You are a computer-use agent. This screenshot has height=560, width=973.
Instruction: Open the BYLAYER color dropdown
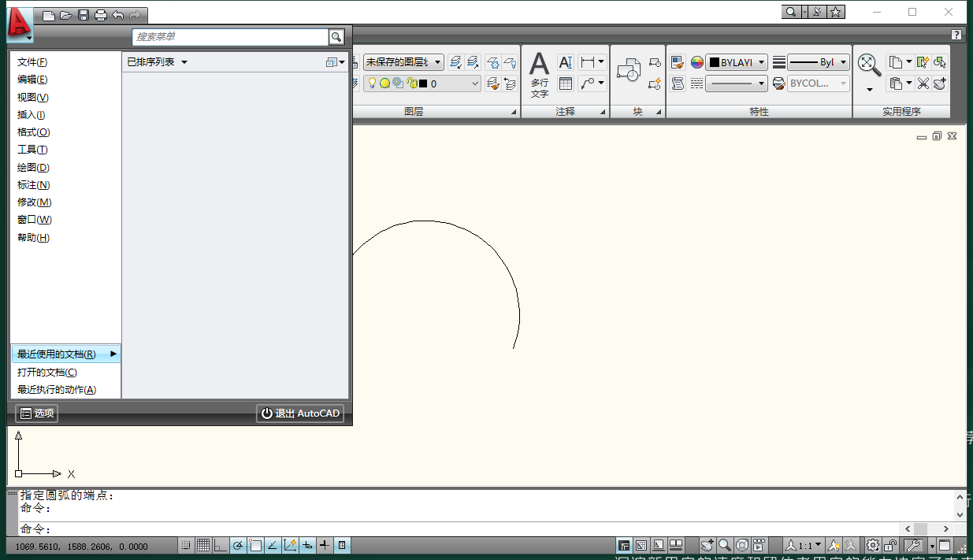coord(737,62)
